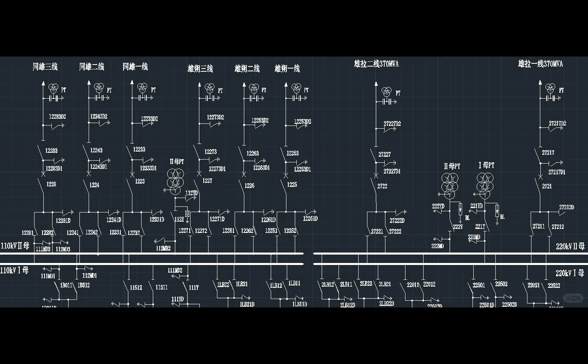Select the BL arrester symbol beside Ⅰ母PT
The width and height of the screenshot is (588, 364).
[x=497, y=210]
